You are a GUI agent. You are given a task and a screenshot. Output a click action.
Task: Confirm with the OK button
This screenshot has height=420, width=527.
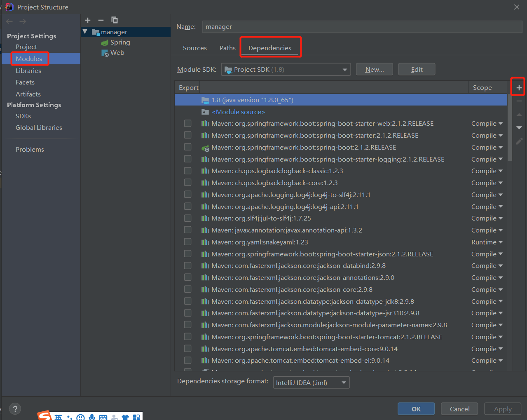416,409
